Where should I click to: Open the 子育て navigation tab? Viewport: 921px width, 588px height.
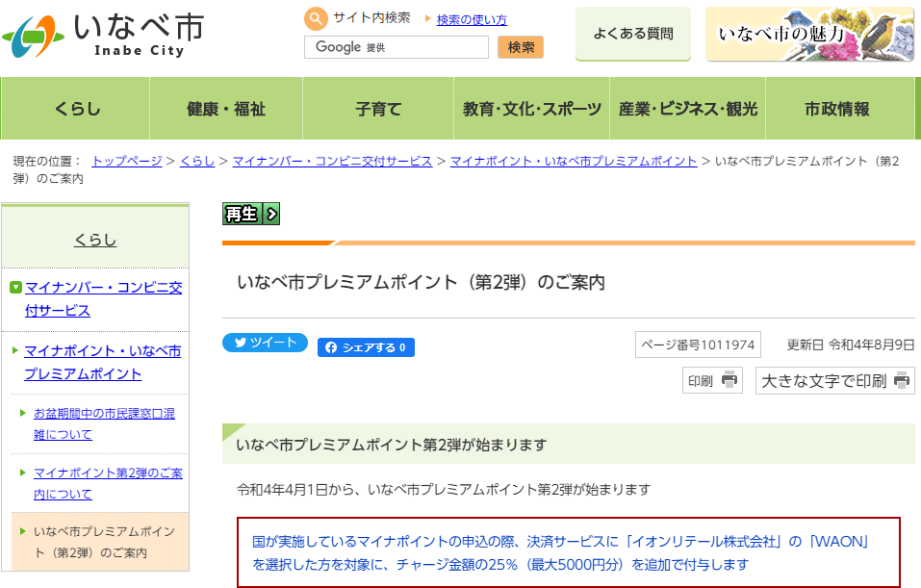(378, 109)
